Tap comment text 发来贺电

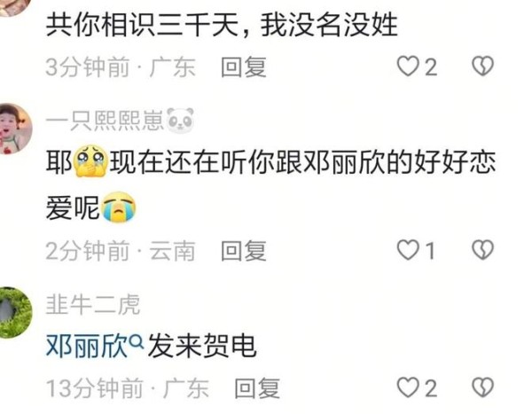pos(202,346)
